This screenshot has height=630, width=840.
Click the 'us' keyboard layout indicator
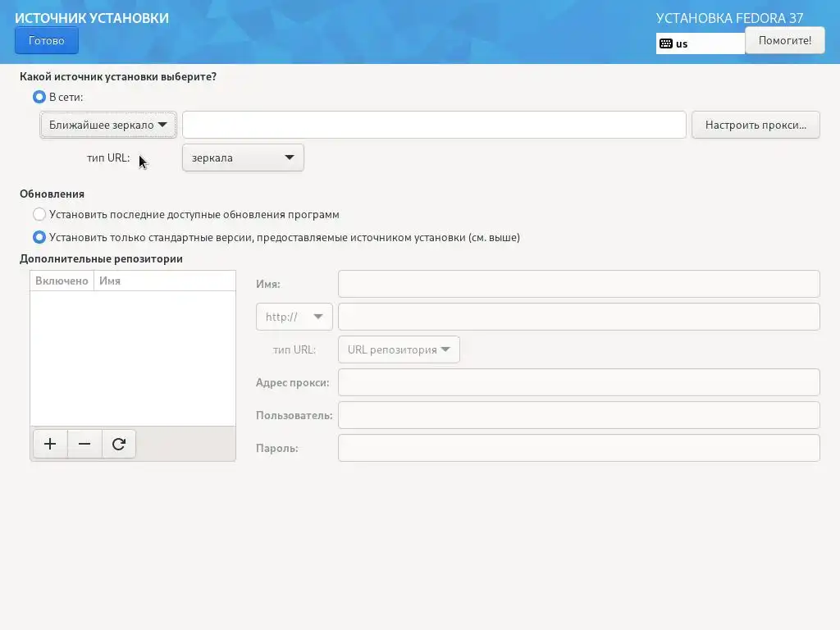point(701,44)
